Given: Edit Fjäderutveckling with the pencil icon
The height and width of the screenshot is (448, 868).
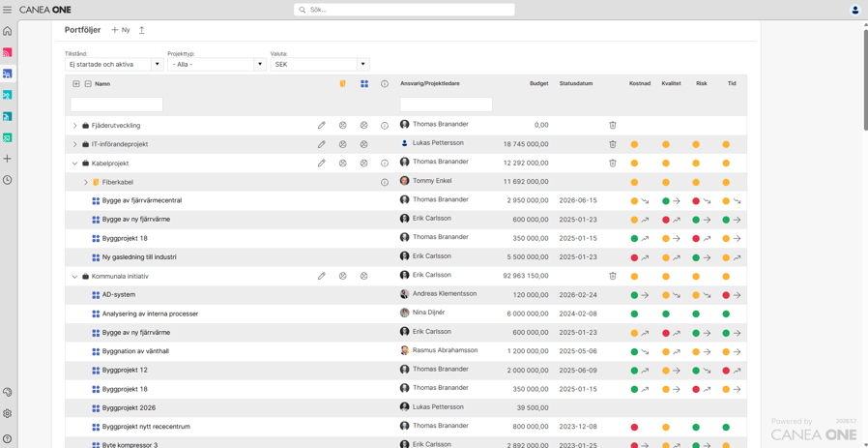Looking at the screenshot, I should (322, 126).
